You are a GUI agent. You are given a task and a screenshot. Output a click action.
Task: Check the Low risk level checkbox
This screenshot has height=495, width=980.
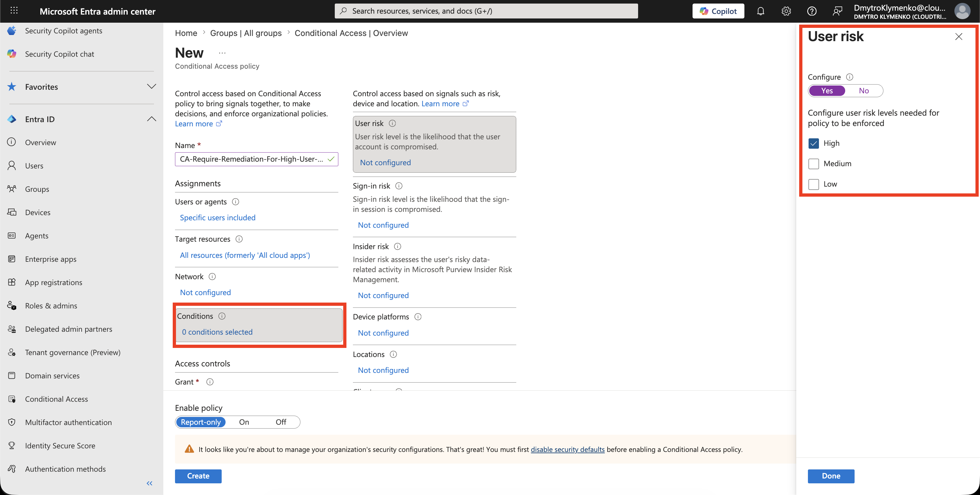[813, 184]
